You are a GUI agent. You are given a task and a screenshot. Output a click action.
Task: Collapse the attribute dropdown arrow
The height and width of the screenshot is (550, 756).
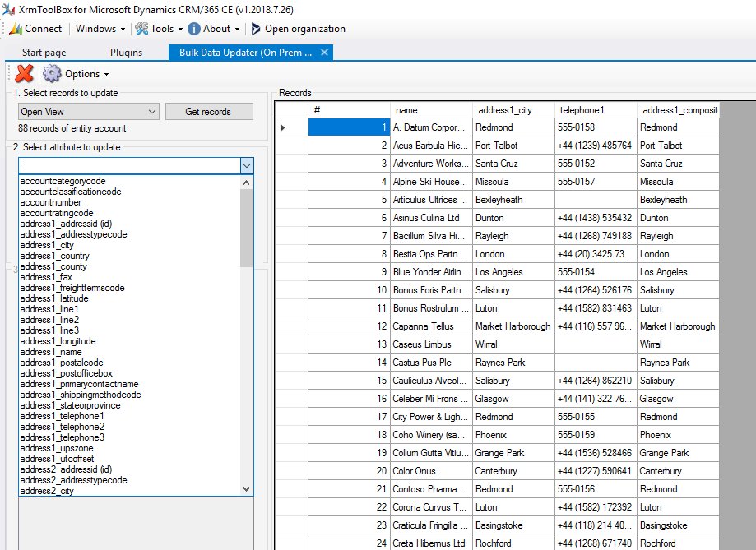(x=247, y=166)
